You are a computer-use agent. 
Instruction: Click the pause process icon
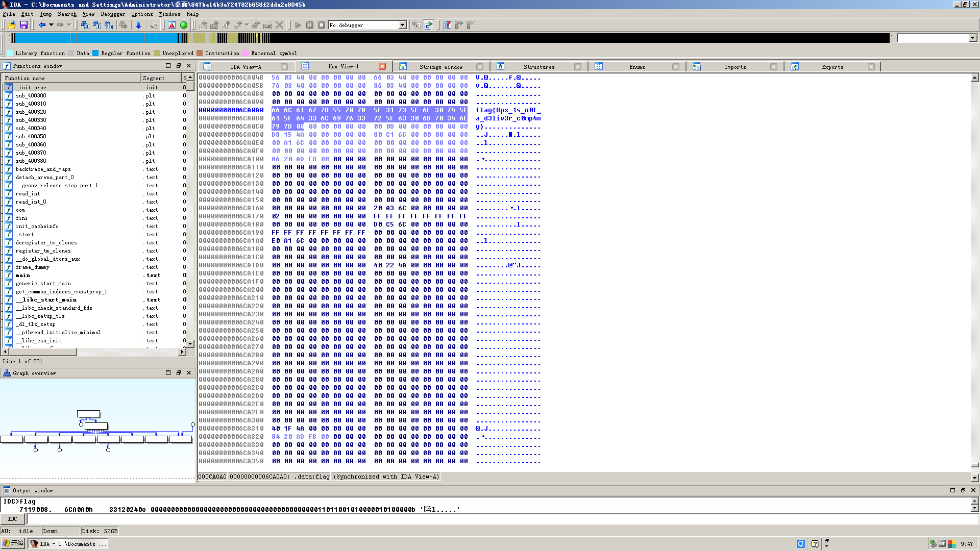point(310,25)
